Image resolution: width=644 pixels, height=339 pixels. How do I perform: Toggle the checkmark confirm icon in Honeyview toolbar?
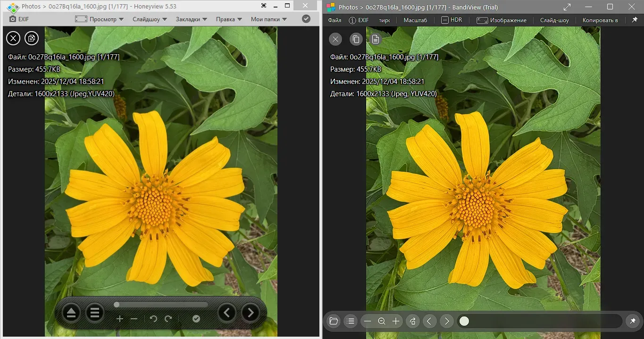pyautogui.click(x=306, y=19)
